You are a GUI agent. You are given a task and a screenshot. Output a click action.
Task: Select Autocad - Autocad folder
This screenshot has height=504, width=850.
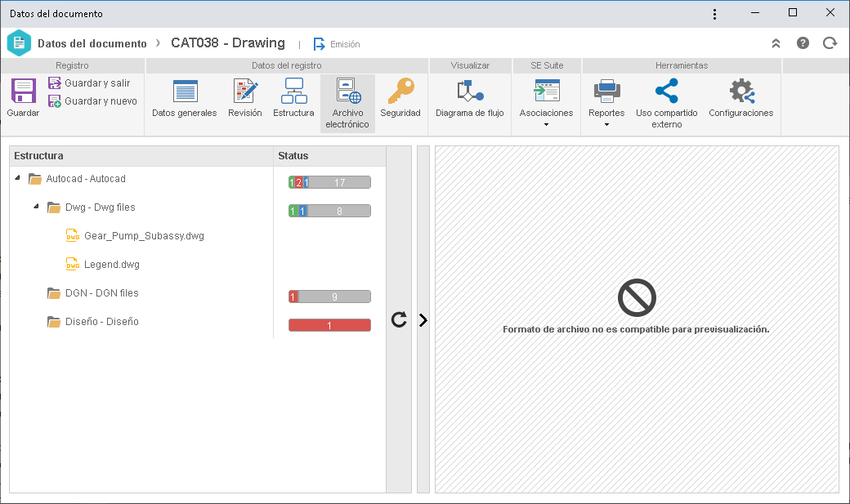tap(86, 178)
